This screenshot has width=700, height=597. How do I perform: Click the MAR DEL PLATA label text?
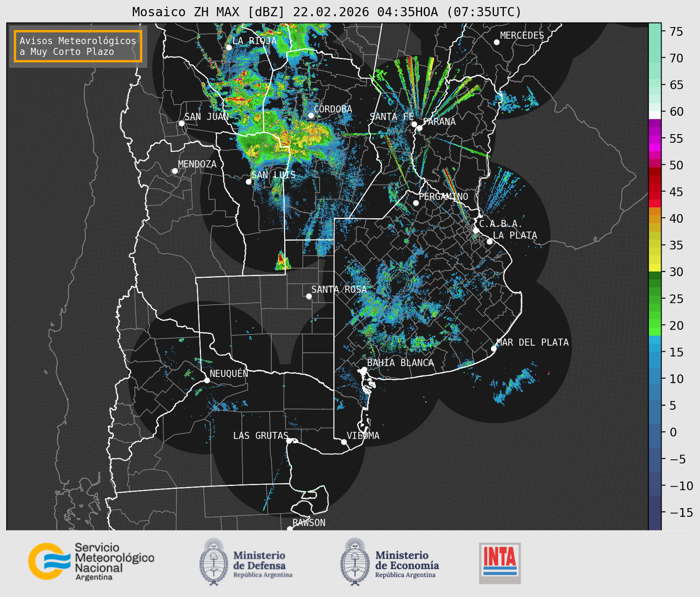coord(532,343)
